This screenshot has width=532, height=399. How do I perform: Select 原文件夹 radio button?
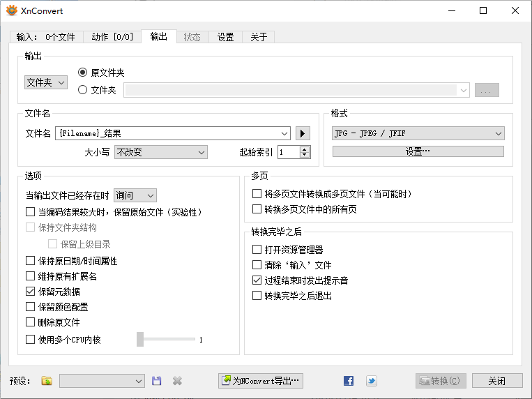(x=82, y=73)
